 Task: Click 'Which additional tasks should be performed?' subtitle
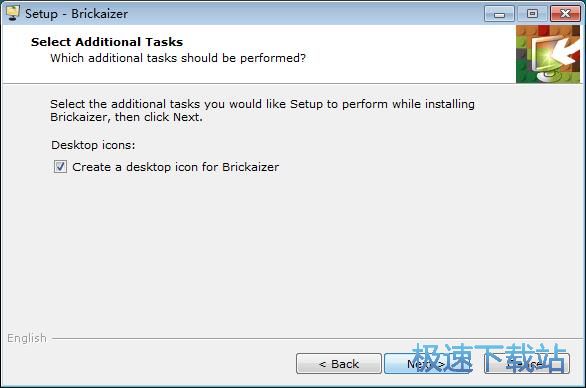click(x=178, y=58)
